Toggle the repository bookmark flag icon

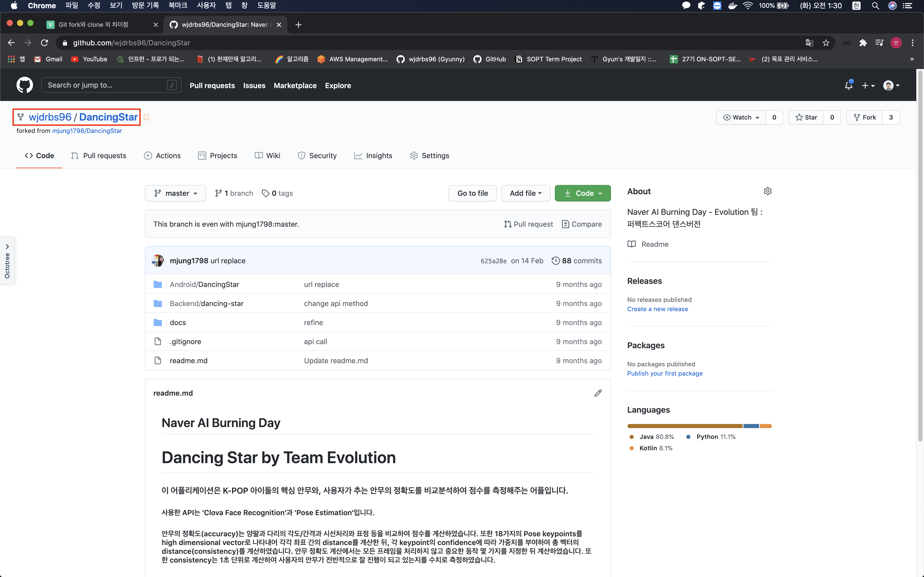tap(146, 117)
